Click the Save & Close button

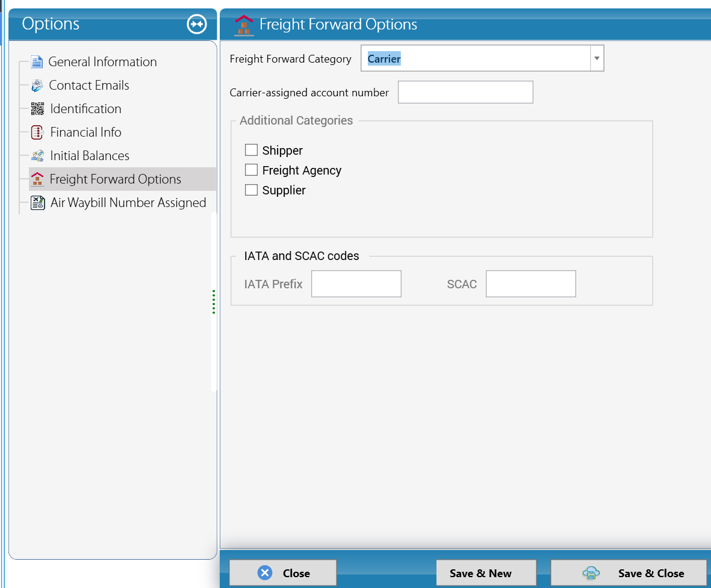coord(629,573)
